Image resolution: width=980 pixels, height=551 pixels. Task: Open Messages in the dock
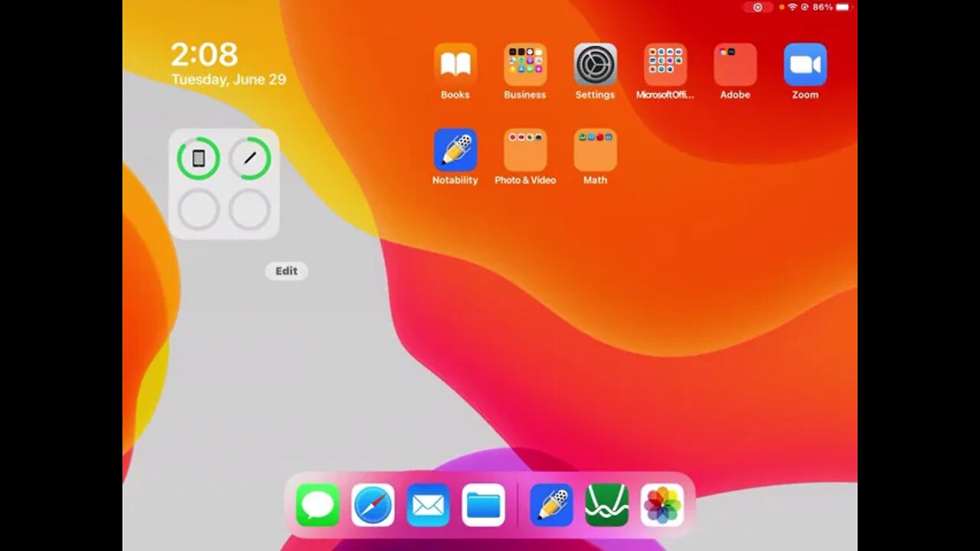pos(318,505)
